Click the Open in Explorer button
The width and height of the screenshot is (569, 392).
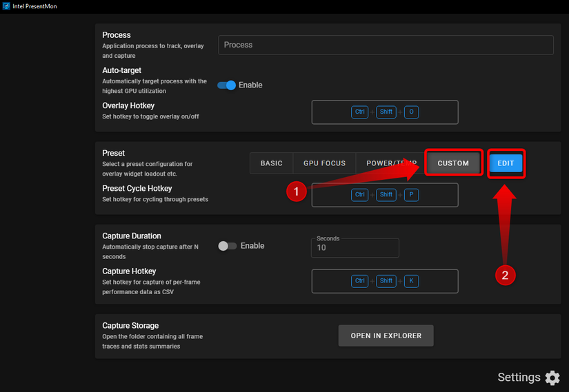coord(386,336)
